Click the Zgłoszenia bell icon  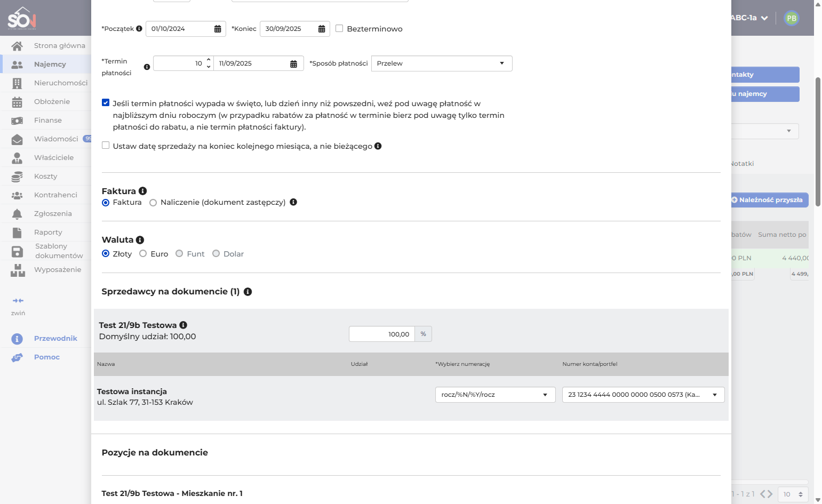pos(17,214)
